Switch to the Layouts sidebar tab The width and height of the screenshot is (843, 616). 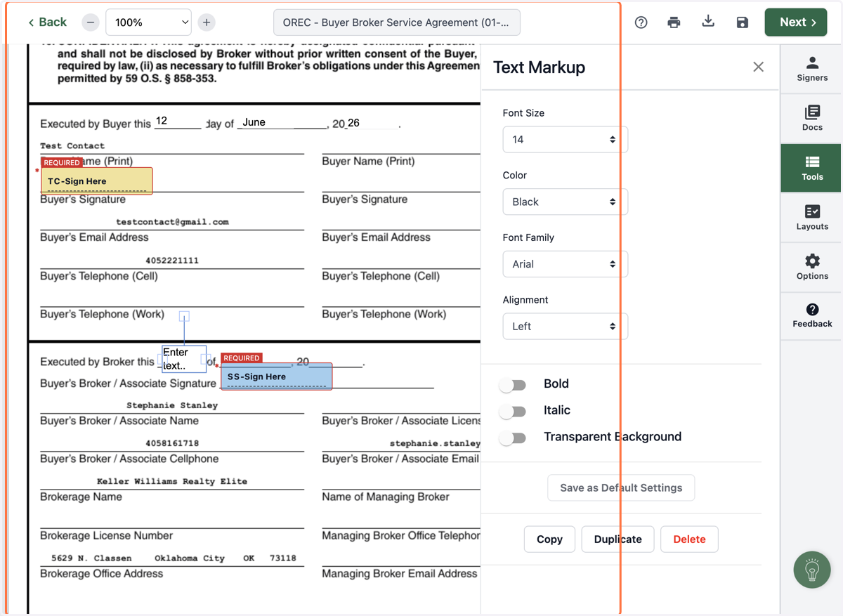[x=812, y=218]
